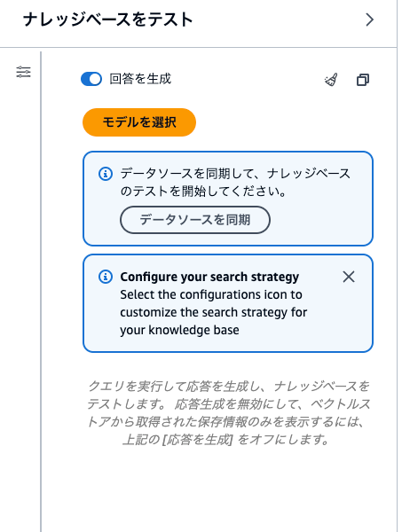Click info icon beside Configure your search strategy

106,277
